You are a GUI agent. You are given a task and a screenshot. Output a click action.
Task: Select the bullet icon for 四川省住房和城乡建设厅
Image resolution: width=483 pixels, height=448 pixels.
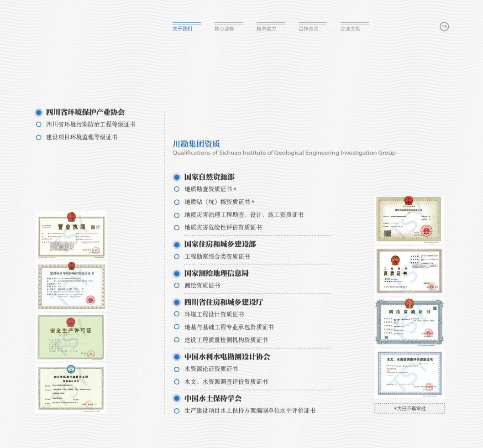pyautogui.click(x=177, y=302)
